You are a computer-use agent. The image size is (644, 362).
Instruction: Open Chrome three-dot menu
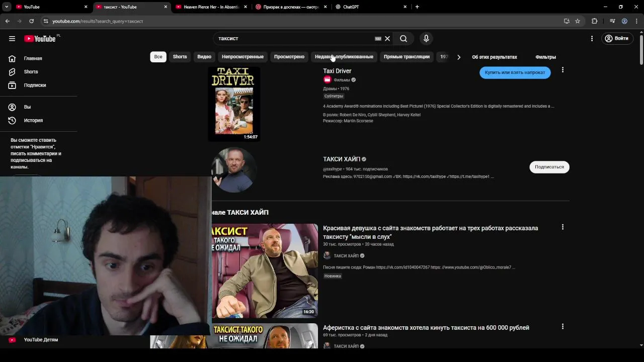click(x=636, y=21)
